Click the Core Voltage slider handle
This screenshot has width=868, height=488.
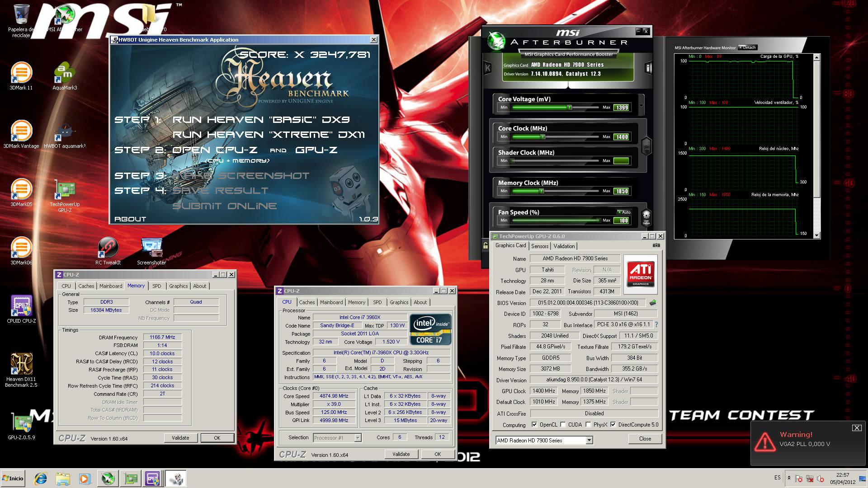pyautogui.click(x=570, y=108)
